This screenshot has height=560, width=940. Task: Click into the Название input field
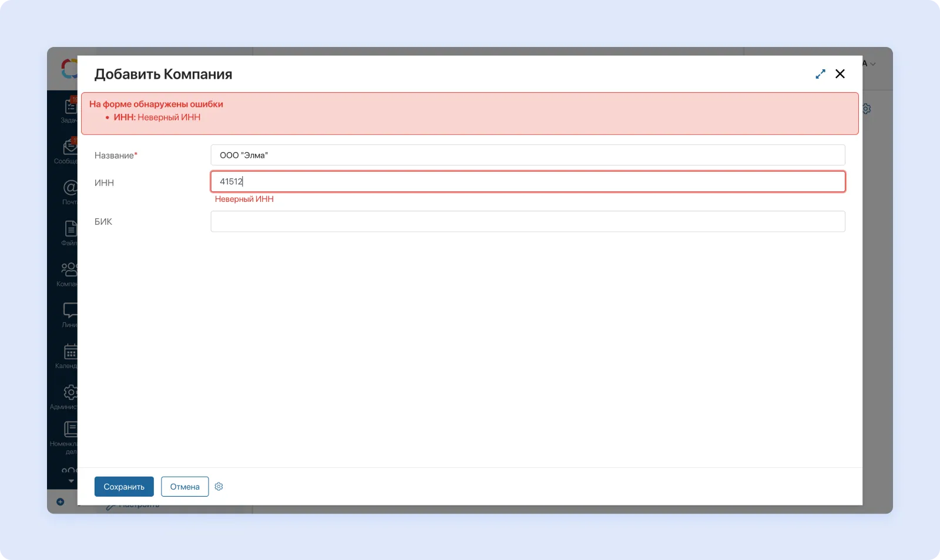(x=527, y=155)
